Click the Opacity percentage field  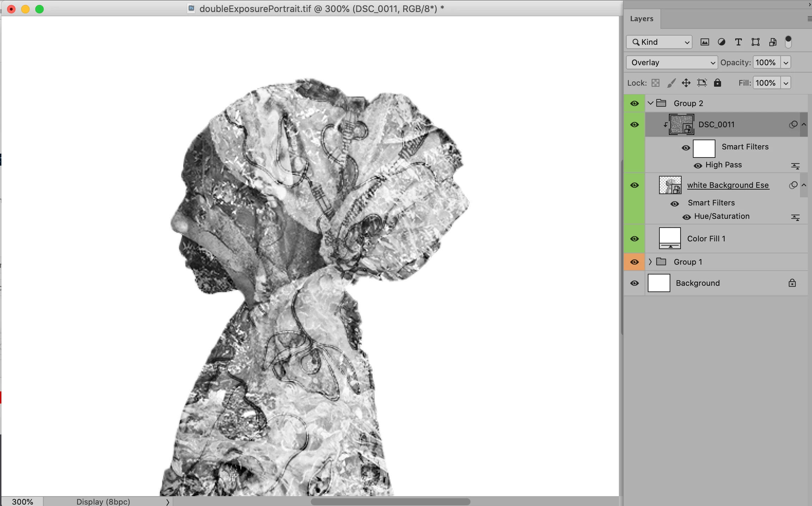click(x=766, y=63)
